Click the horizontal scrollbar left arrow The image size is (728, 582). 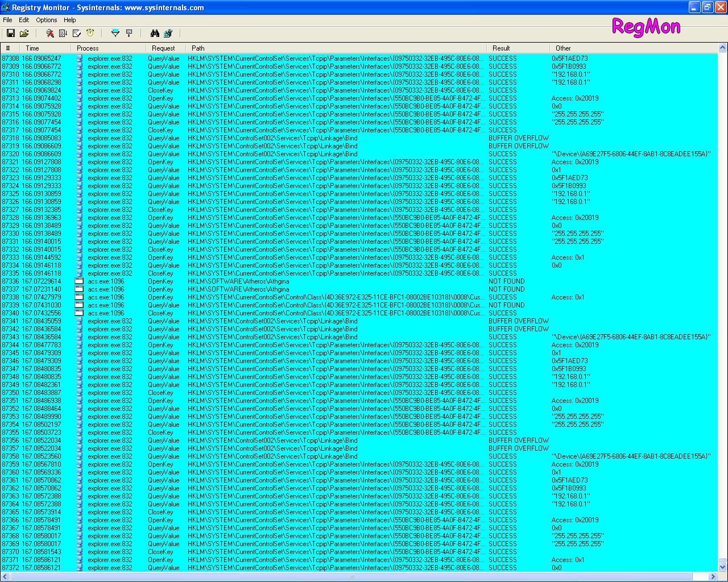click(x=5, y=576)
